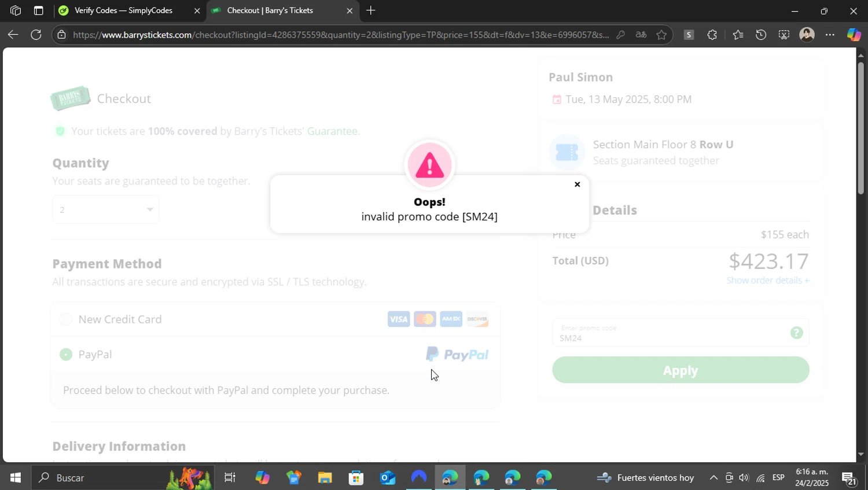The height and width of the screenshot is (490, 868).
Task: Open the browser profile avatar
Action: pyautogui.click(x=807, y=35)
